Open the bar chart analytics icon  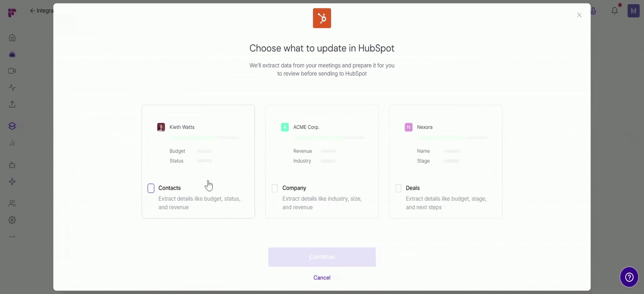click(12, 143)
